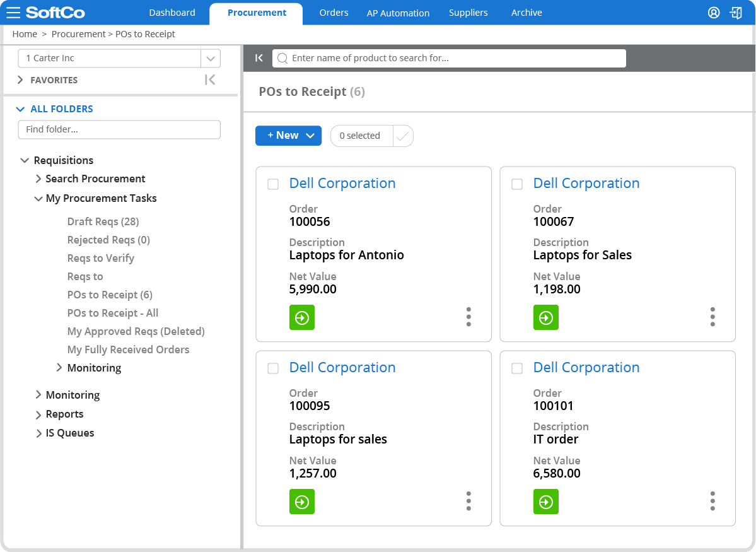Click the user account icon
The width and height of the screenshot is (756, 552).
coord(713,12)
